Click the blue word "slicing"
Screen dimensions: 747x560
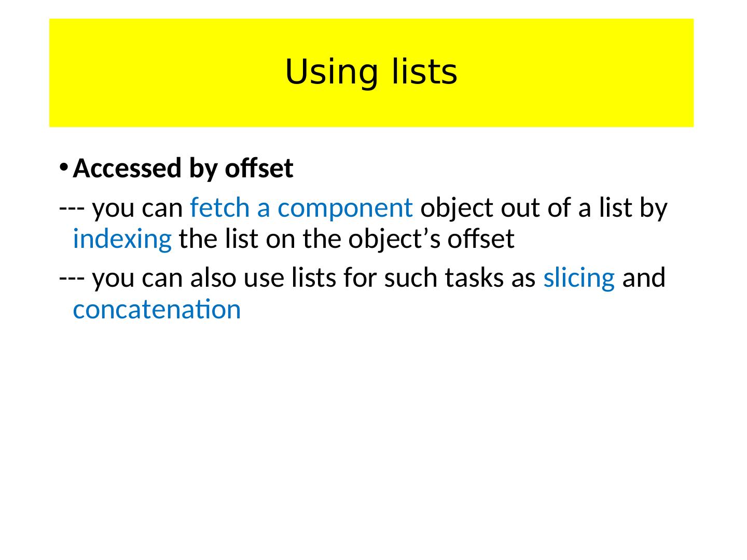[579, 278]
